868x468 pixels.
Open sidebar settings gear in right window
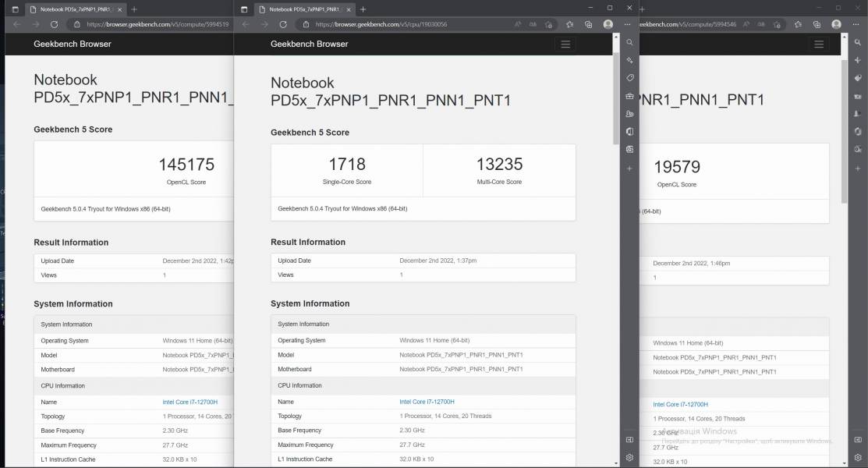click(858, 458)
